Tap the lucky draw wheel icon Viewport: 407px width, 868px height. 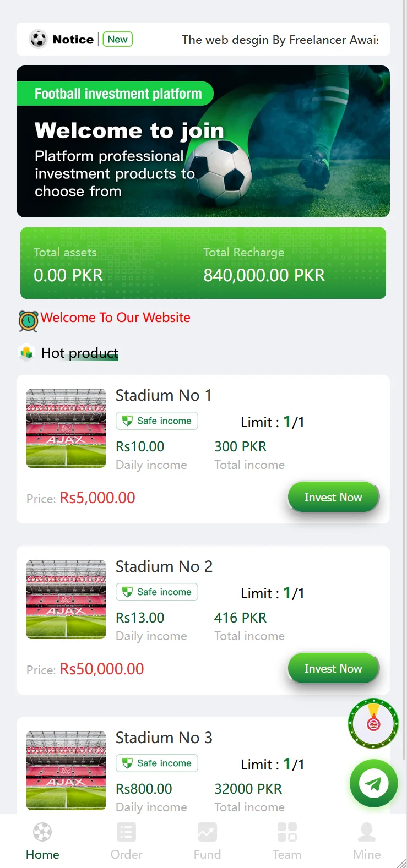point(373,723)
